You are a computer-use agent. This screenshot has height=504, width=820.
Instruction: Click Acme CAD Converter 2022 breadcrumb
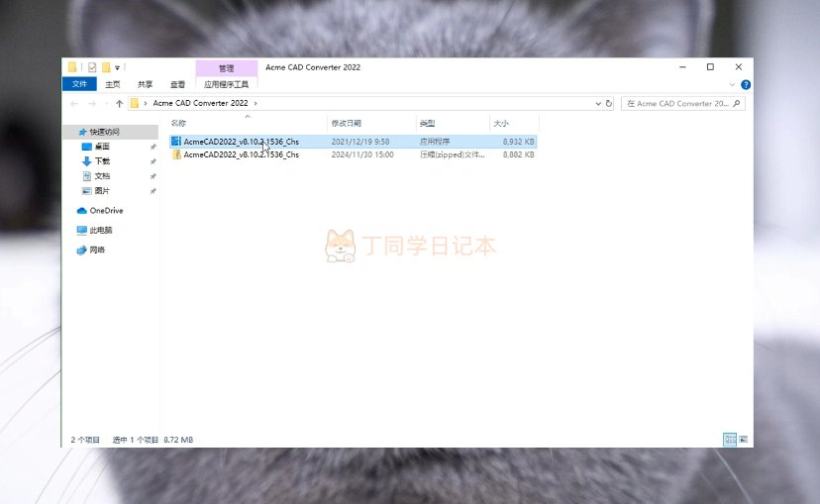[200, 103]
